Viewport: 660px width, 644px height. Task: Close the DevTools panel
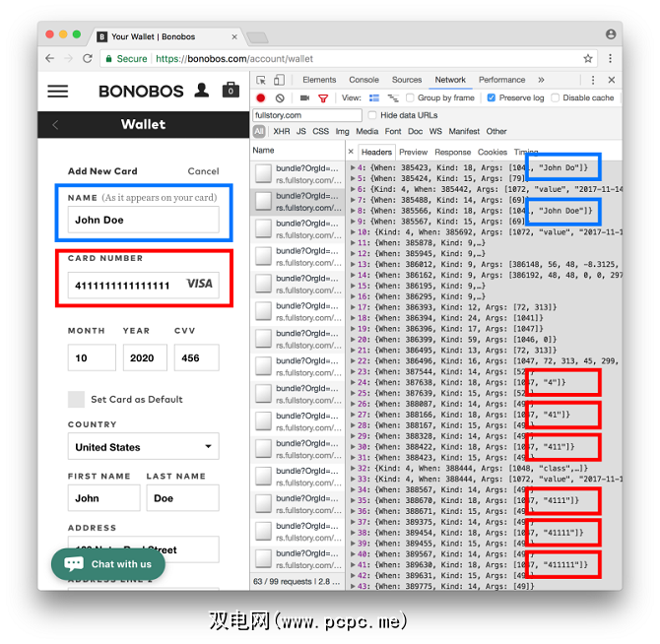[x=612, y=80]
